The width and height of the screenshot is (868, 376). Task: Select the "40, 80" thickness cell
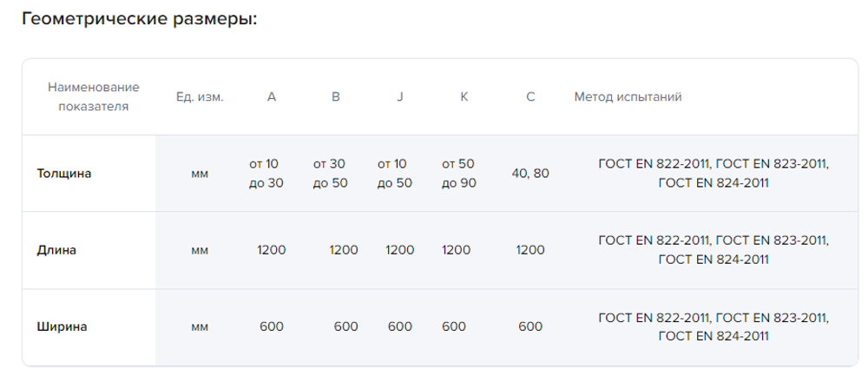pyautogui.click(x=530, y=173)
